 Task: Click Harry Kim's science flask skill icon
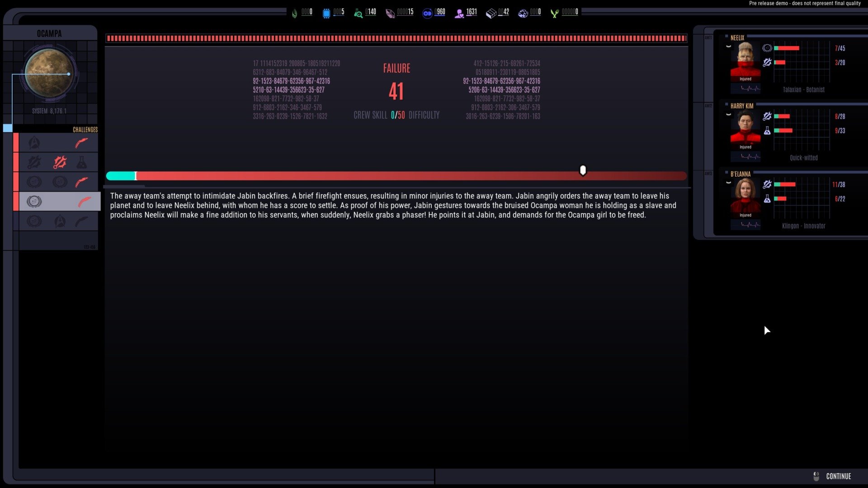coord(767,131)
